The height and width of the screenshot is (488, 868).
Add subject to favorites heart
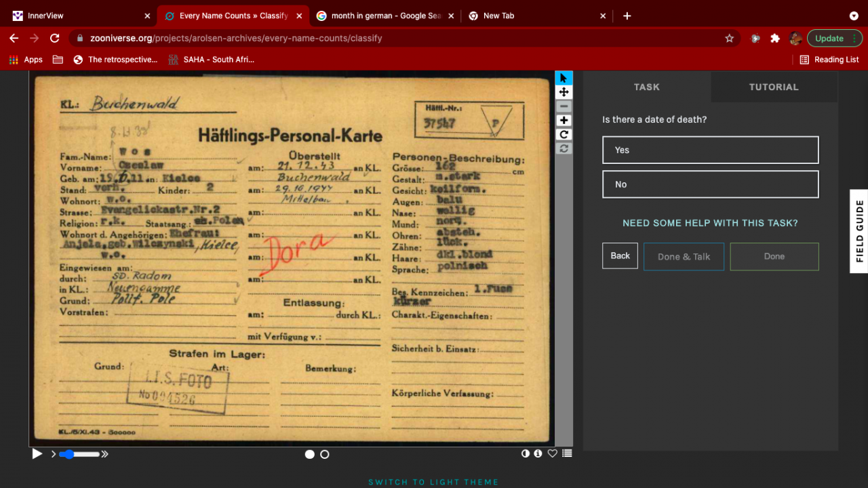point(553,453)
